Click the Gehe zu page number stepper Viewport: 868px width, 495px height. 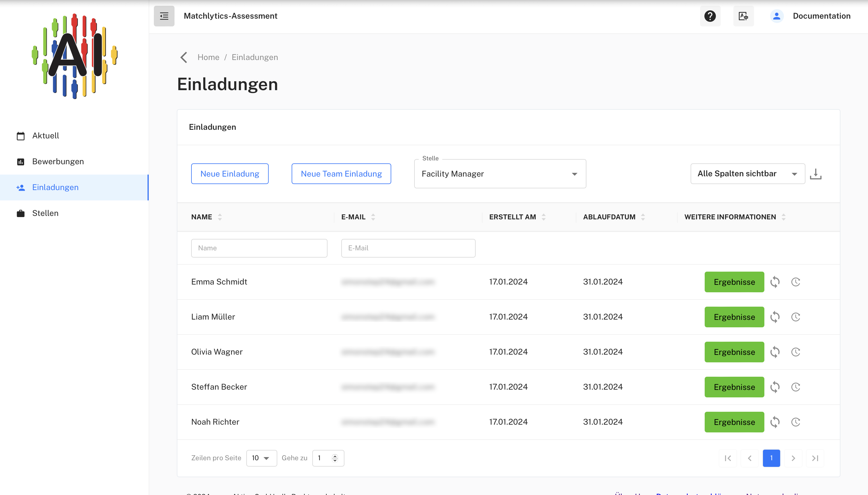point(335,458)
